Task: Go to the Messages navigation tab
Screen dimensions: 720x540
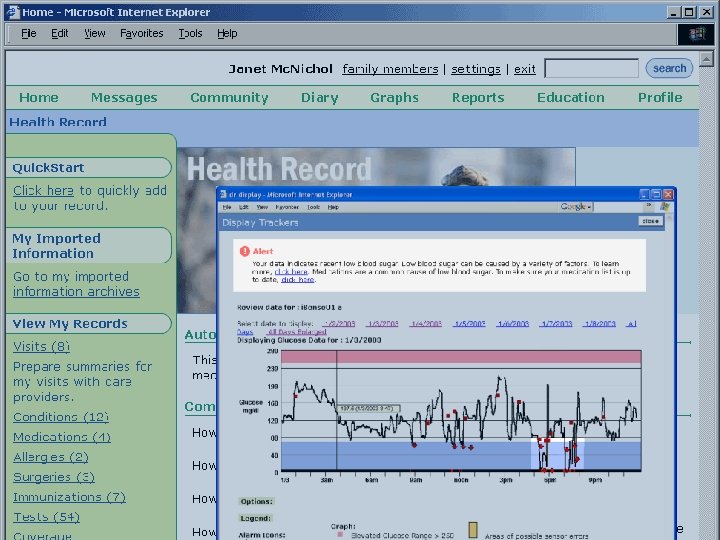Action: [124, 97]
